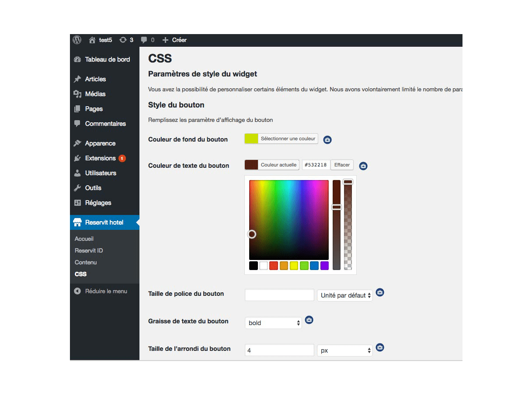The image size is (532, 395).
Task: Click the WordPress logo icon
Action: coord(77,40)
